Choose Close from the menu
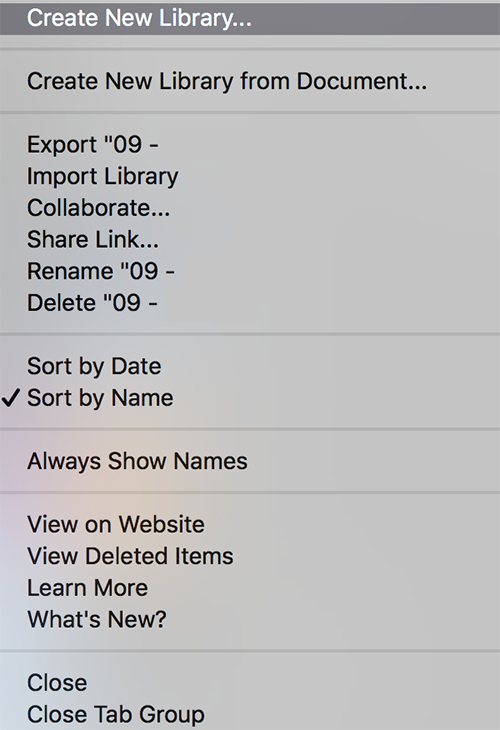 (x=250, y=683)
